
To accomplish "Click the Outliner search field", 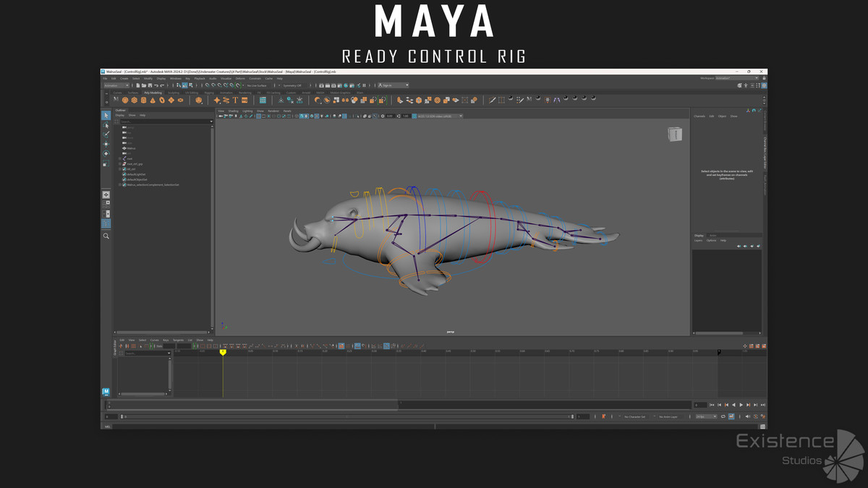I will click(x=164, y=121).
